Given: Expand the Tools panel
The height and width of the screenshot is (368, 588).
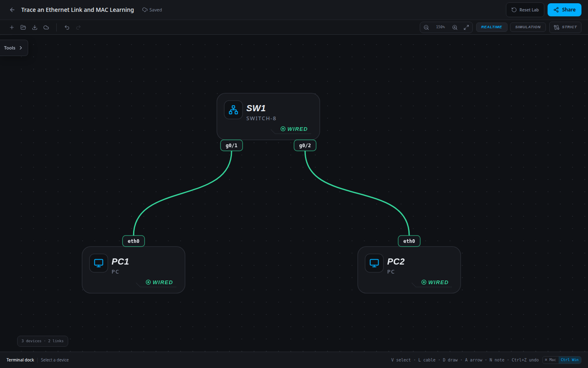Looking at the screenshot, I should pyautogui.click(x=13, y=48).
